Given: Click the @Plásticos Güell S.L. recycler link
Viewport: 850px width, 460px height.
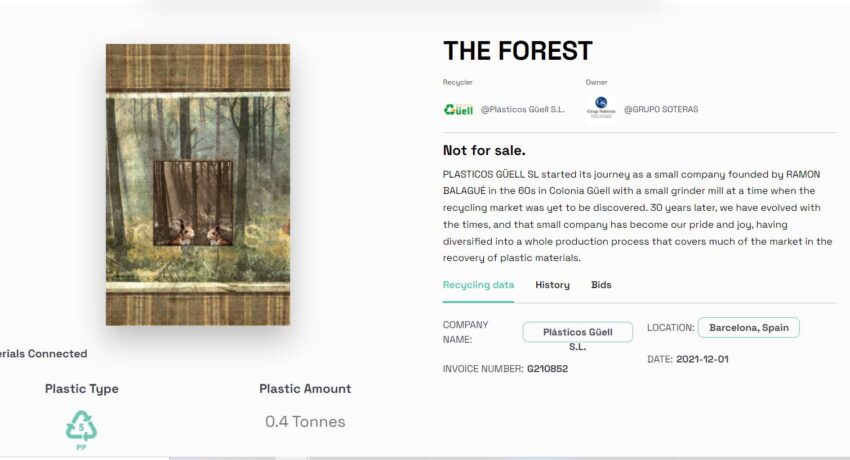Looking at the screenshot, I should point(523,109).
